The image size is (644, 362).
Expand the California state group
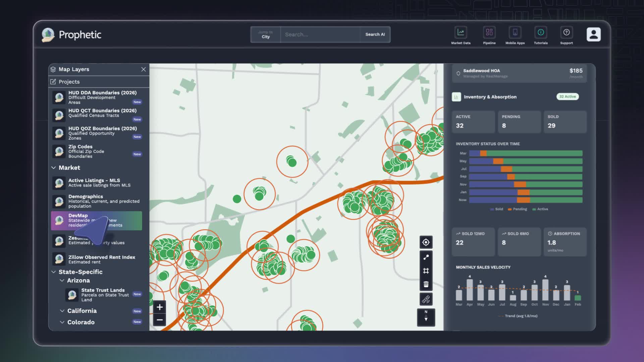[82, 311]
